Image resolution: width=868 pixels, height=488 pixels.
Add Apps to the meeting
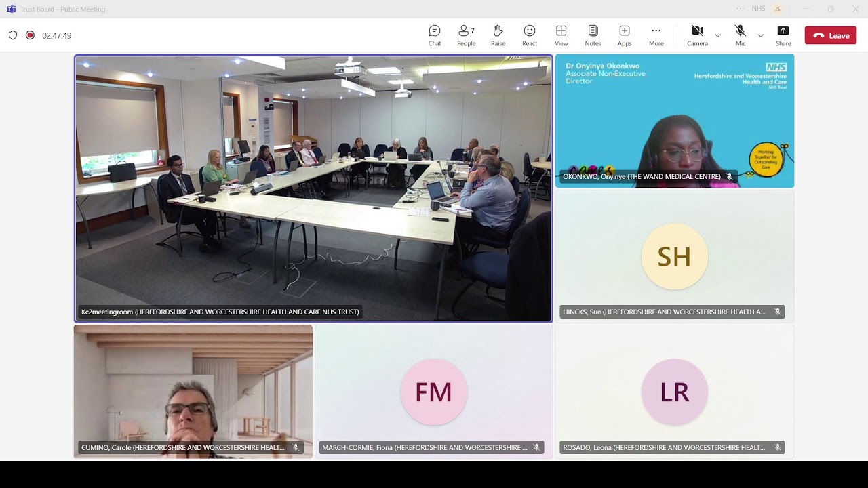pos(625,35)
